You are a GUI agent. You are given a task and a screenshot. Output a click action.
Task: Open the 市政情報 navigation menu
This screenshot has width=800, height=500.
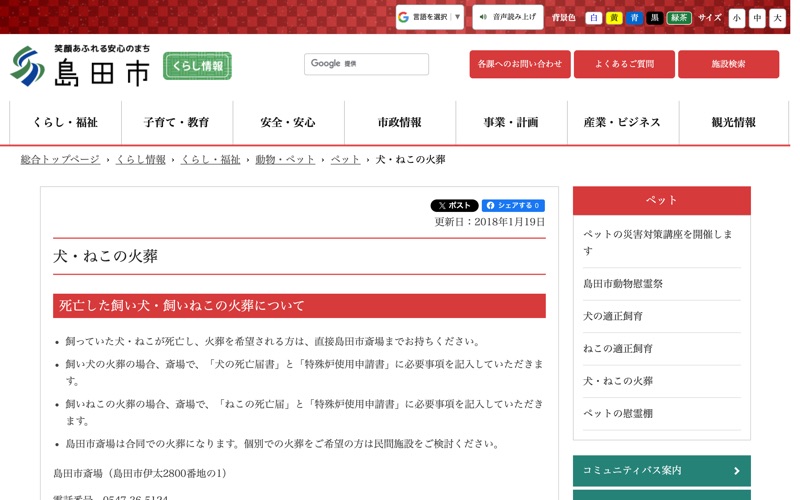400,122
